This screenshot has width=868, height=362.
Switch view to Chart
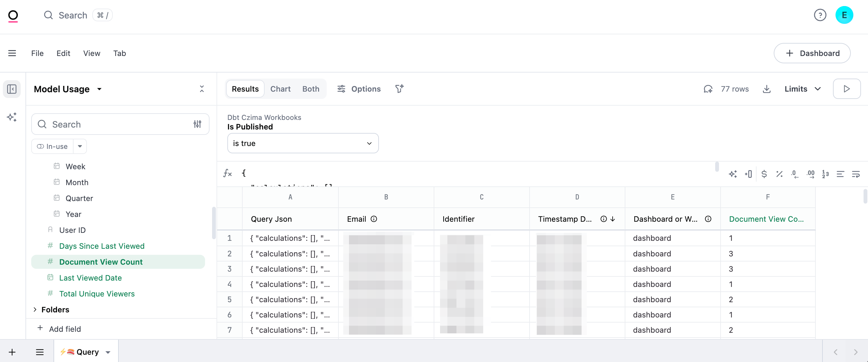pyautogui.click(x=280, y=89)
